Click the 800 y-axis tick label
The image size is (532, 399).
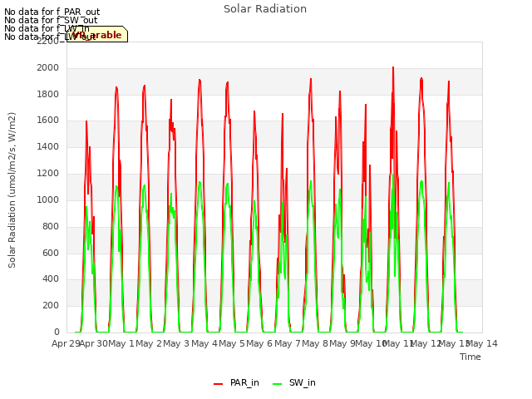[51, 226]
